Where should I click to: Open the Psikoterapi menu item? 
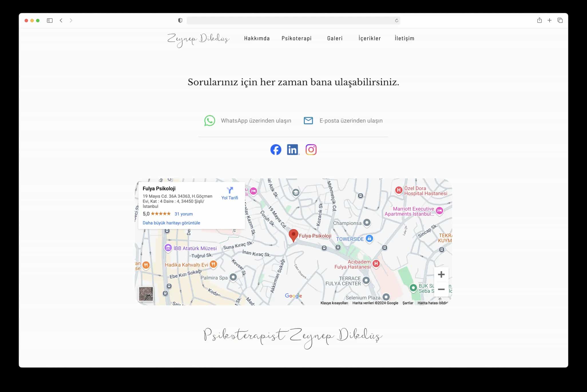(x=297, y=38)
